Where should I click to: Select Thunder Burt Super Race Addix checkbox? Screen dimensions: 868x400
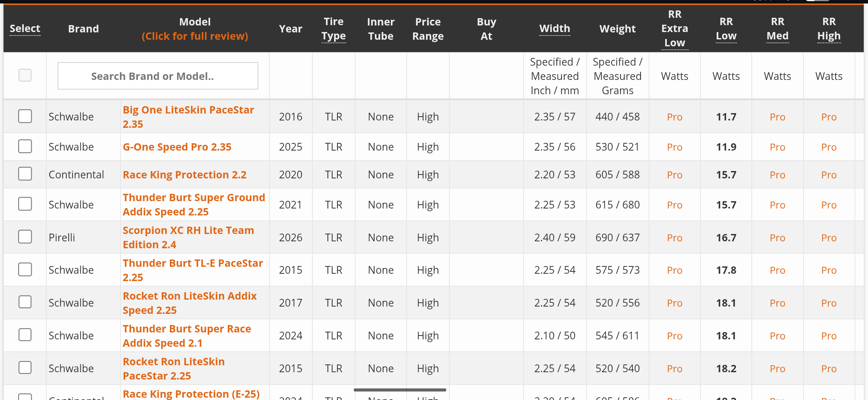pos(25,335)
